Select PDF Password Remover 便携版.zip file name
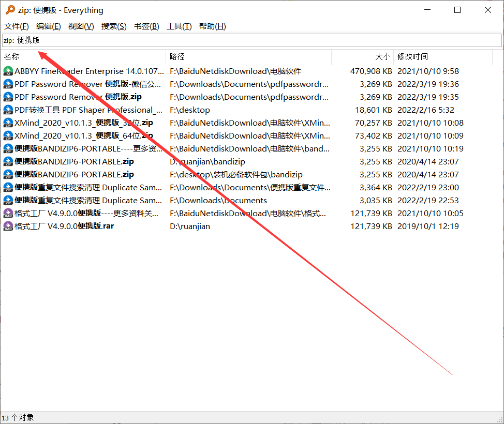The height and width of the screenshot is (424, 504). tap(78, 97)
